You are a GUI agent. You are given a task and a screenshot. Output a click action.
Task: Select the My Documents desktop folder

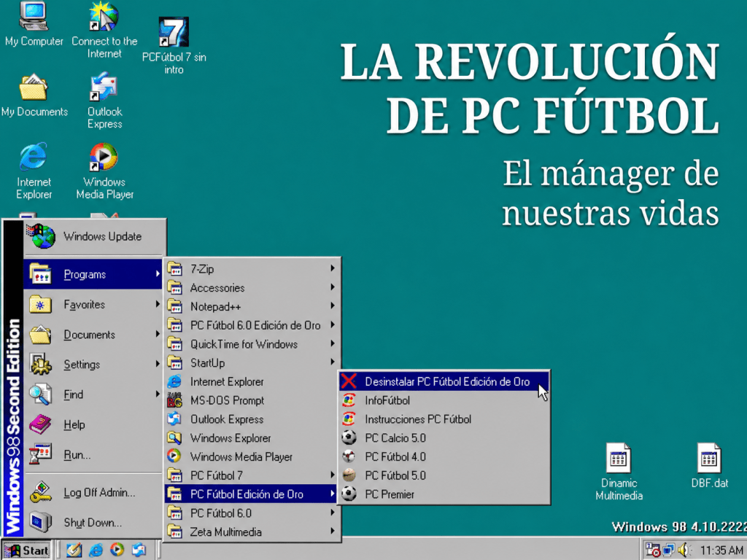34,96
